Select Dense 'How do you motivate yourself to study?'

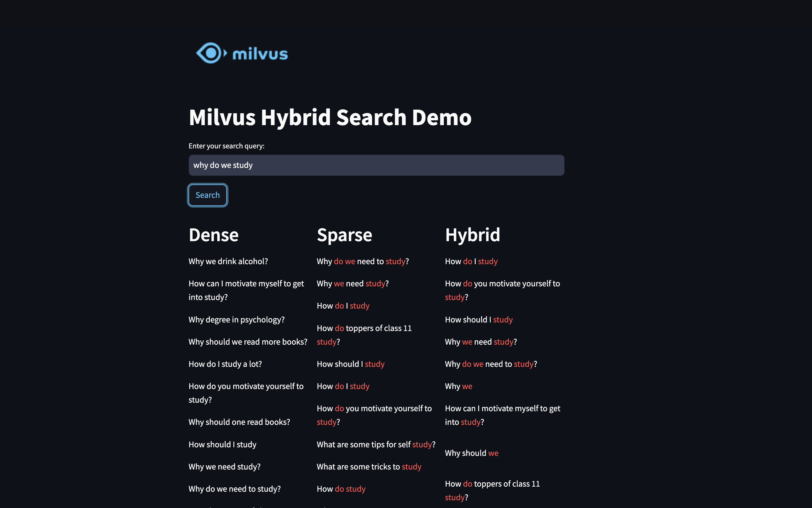246,393
